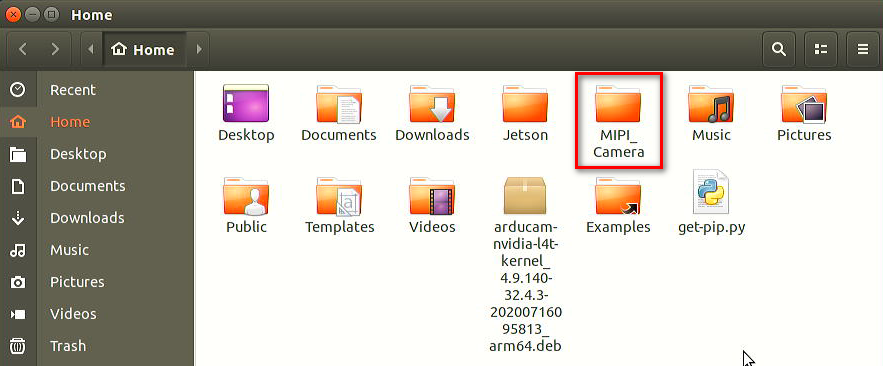Expand path bar right chevron

click(199, 50)
